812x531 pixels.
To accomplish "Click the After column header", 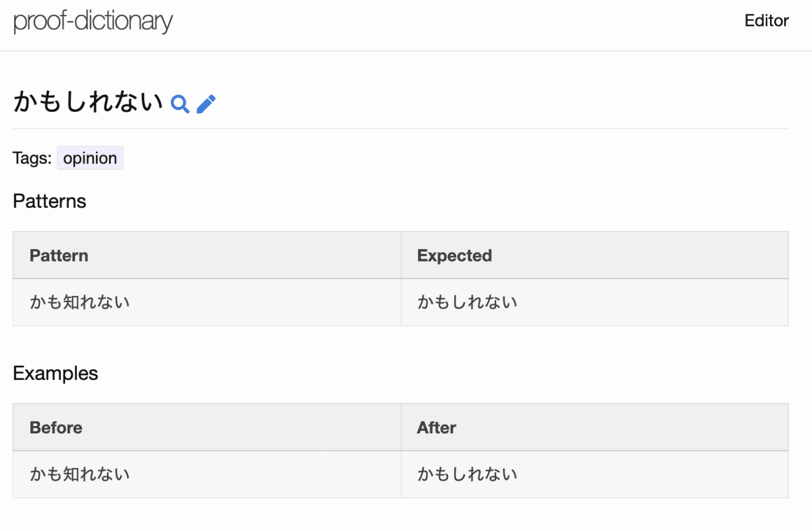I will pos(595,427).
